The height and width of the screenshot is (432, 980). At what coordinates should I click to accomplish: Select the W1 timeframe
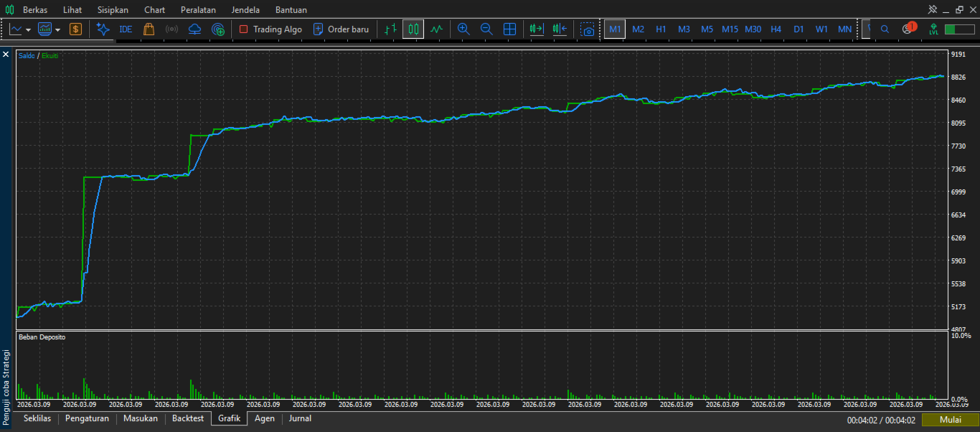tap(821, 29)
